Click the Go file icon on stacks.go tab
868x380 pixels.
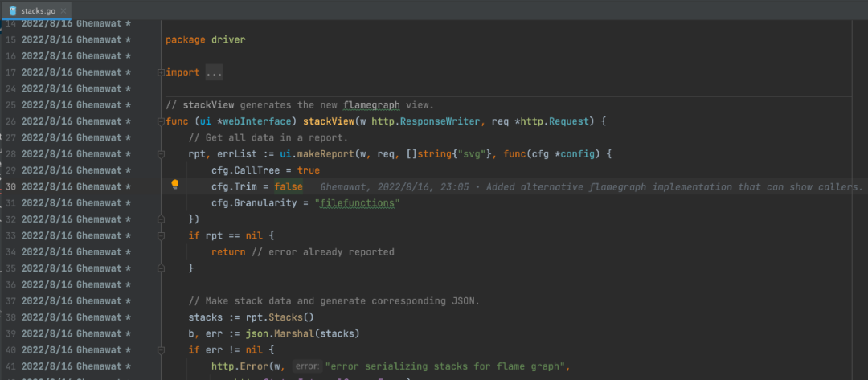(x=13, y=10)
